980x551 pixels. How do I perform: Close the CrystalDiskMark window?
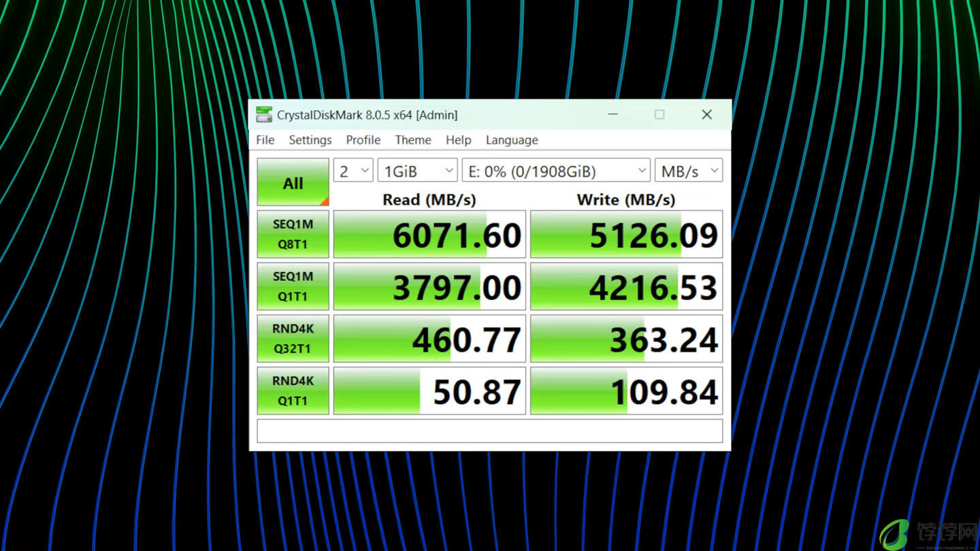coord(707,114)
